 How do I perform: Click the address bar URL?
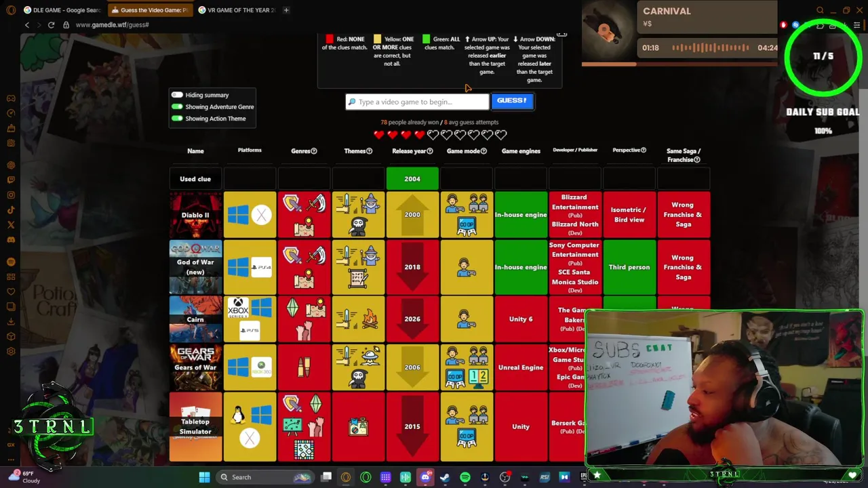point(112,25)
